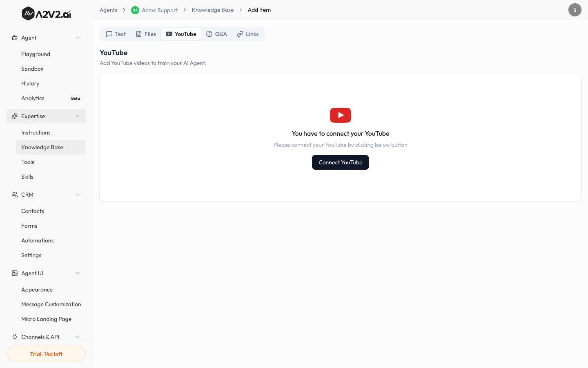This screenshot has height=368, width=588.
Task: Open Appearance in sidebar
Action: pyautogui.click(x=51, y=289)
